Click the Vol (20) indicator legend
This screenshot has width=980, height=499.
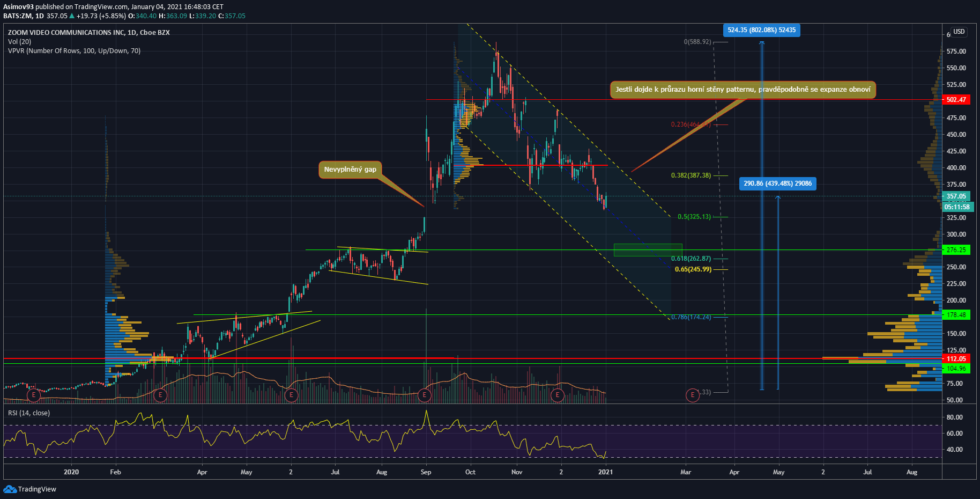20,42
